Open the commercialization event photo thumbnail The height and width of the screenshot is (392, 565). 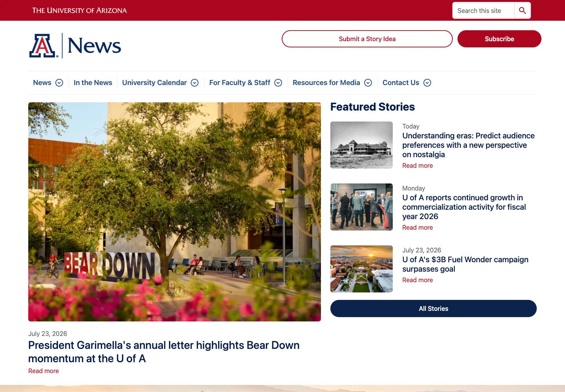(x=361, y=207)
